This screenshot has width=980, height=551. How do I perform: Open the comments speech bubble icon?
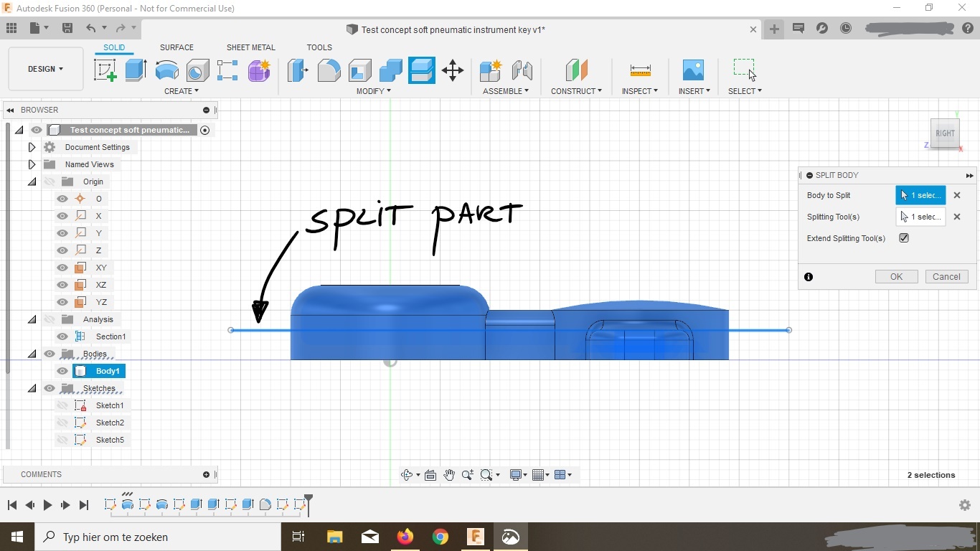coord(798,29)
